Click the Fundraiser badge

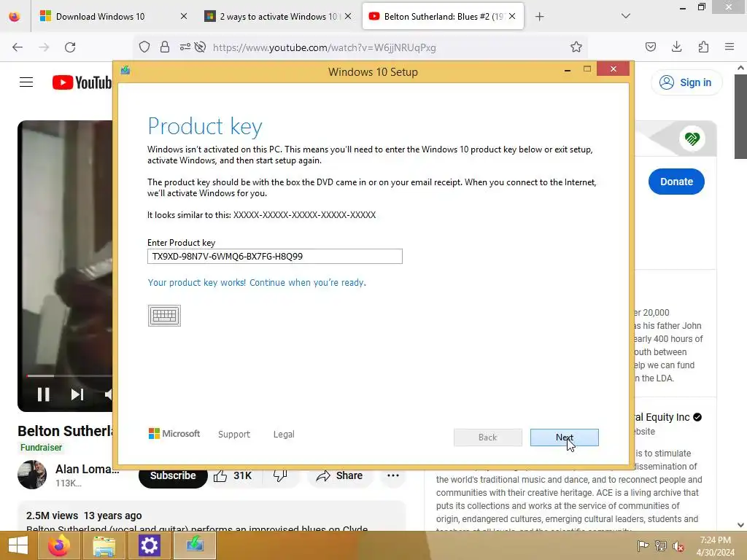(x=41, y=448)
